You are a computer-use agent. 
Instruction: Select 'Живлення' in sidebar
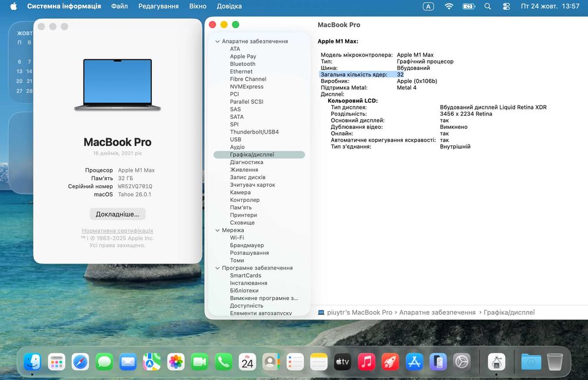pyautogui.click(x=244, y=170)
